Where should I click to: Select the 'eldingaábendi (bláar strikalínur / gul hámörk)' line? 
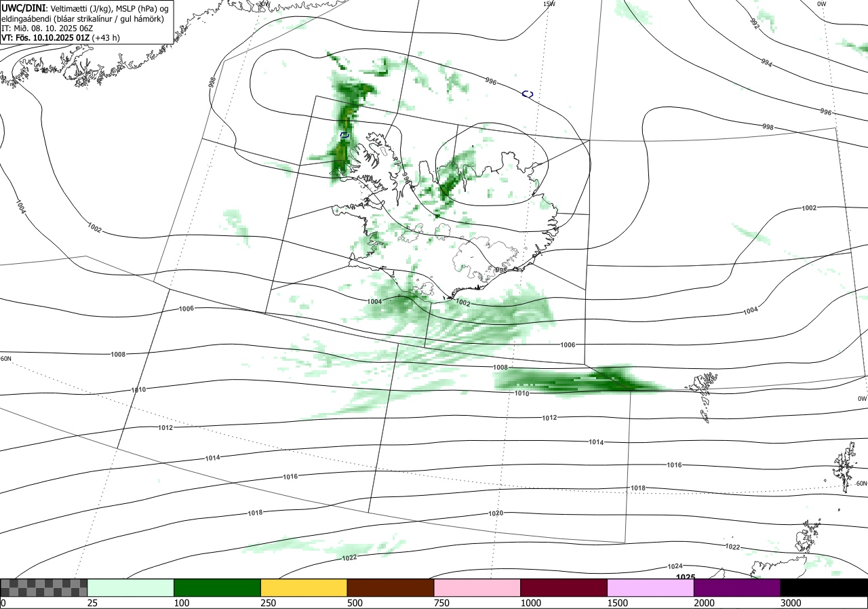(x=82, y=18)
